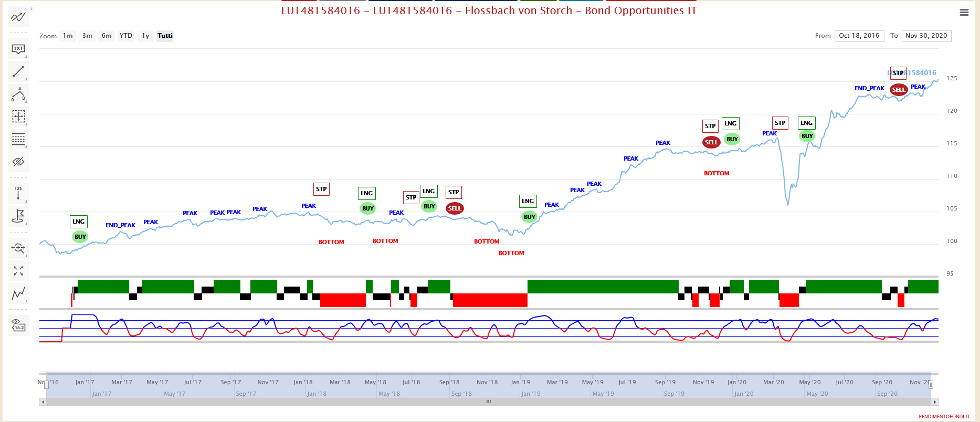The height and width of the screenshot is (422, 980).
Task: Select the TXT text annotation tool
Action: click(18, 49)
